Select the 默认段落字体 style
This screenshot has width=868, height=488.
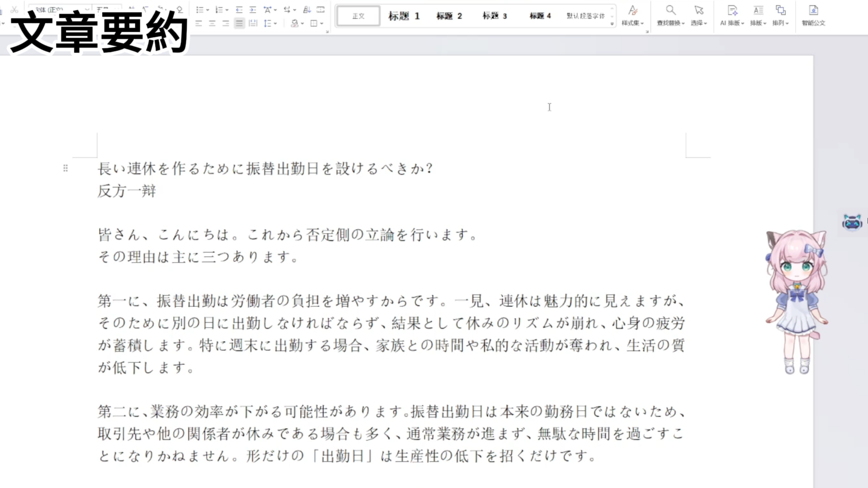(x=586, y=16)
